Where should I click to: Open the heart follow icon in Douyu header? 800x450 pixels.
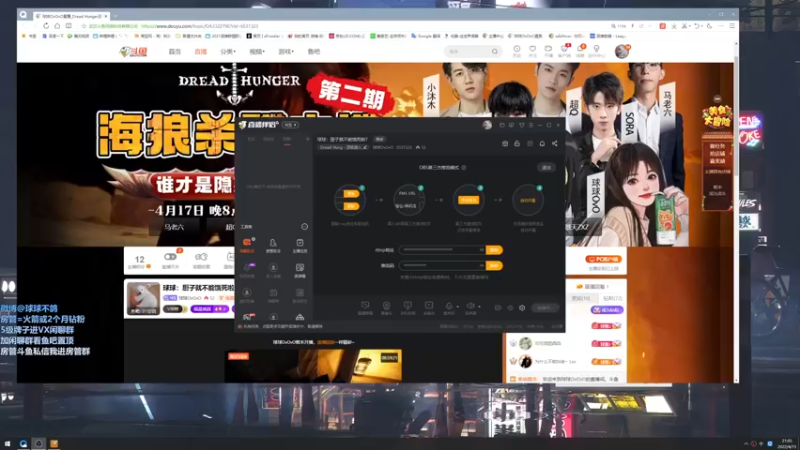[x=532, y=50]
